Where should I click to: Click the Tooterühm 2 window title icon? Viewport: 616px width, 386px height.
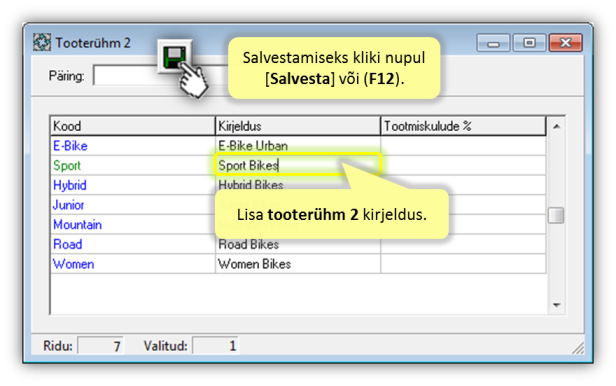[x=42, y=42]
